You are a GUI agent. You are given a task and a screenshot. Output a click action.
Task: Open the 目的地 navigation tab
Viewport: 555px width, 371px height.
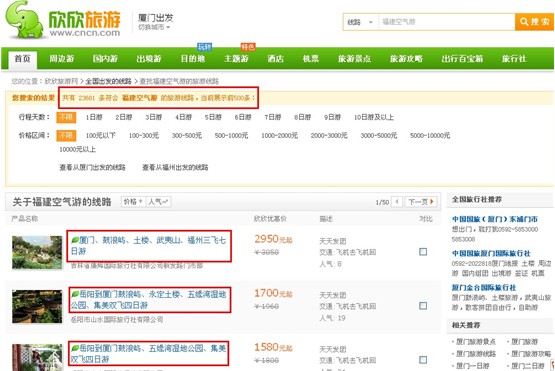pos(193,59)
